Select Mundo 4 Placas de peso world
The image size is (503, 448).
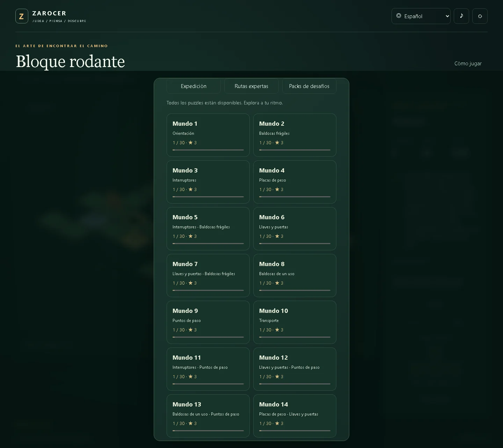pos(295,182)
